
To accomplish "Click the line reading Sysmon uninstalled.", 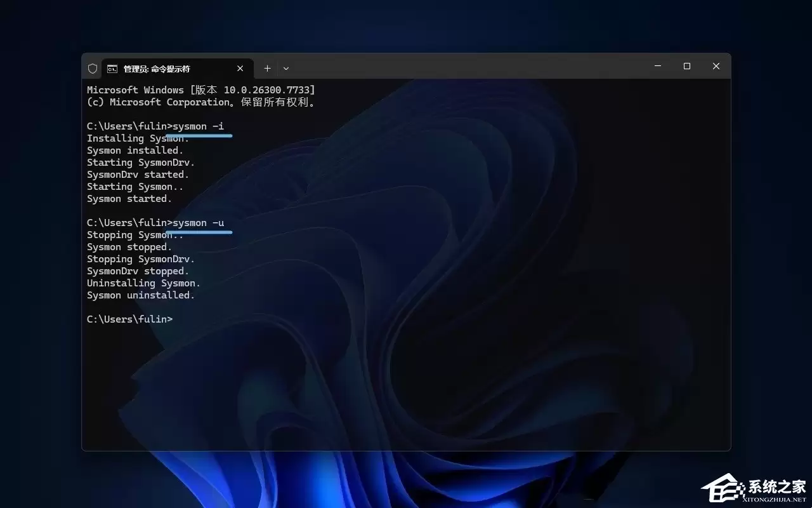I will tap(141, 295).
